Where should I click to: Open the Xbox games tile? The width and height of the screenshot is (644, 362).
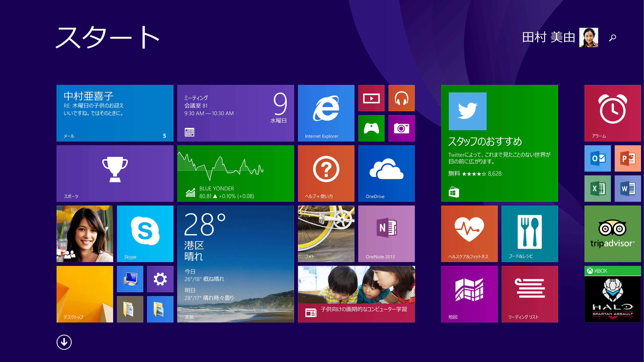pos(371,128)
